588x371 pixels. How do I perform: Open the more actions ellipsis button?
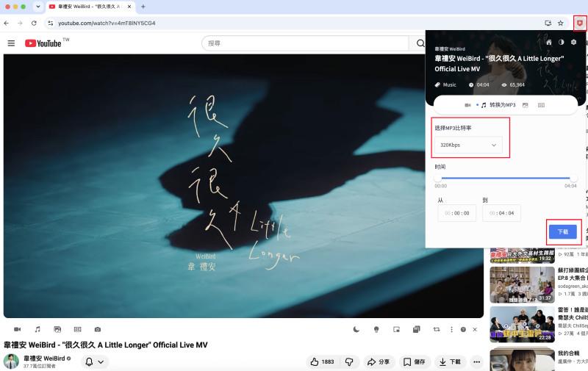click(476, 361)
